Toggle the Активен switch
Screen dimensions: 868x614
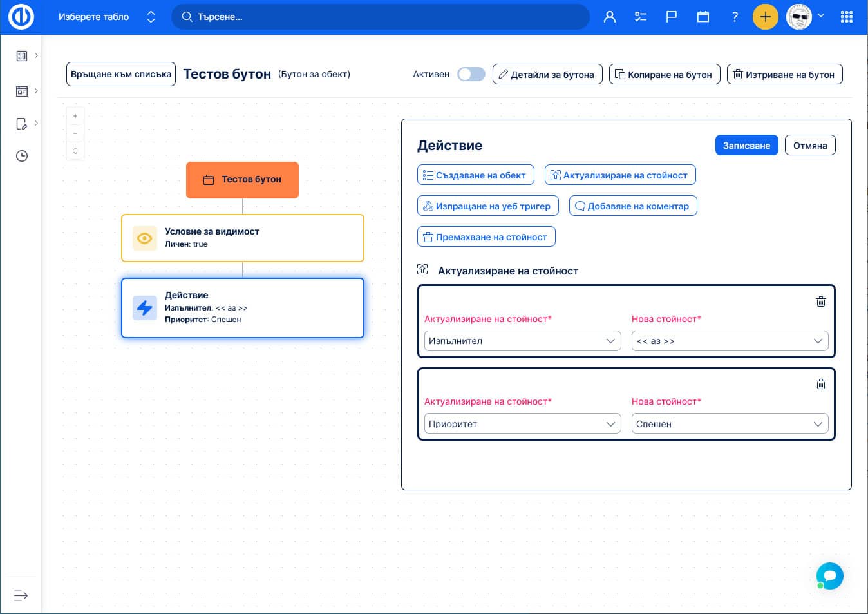(471, 74)
